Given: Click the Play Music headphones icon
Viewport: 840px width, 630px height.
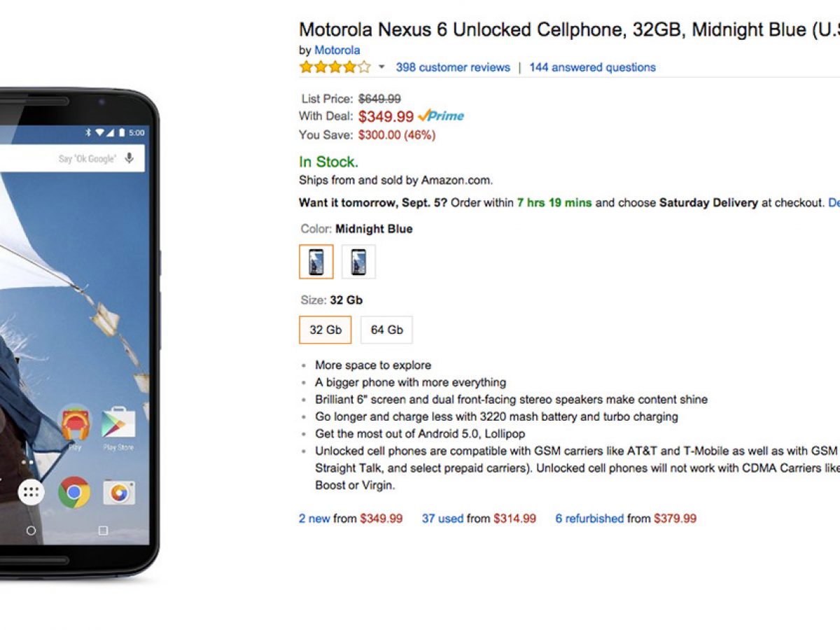Looking at the screenshot, I should [74, 423].
